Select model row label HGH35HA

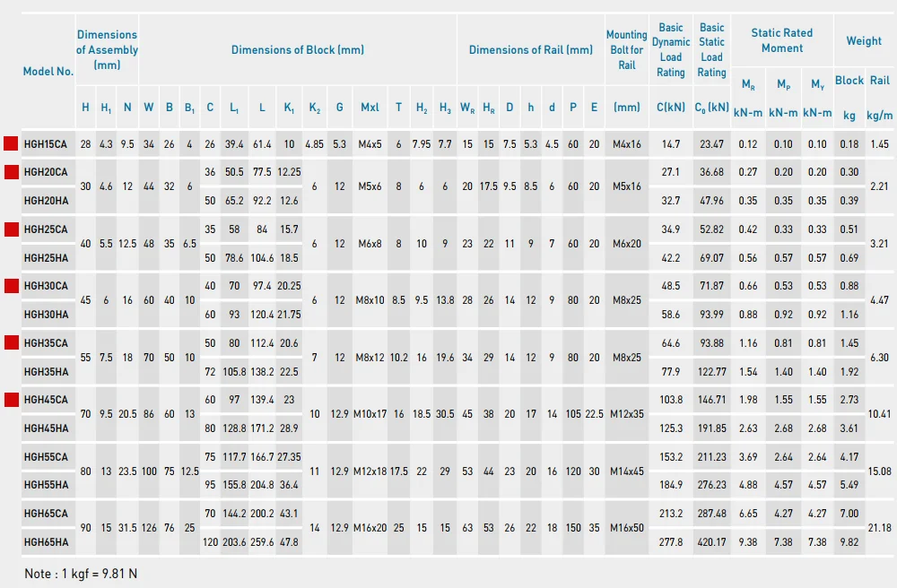(x=47, y=371)
